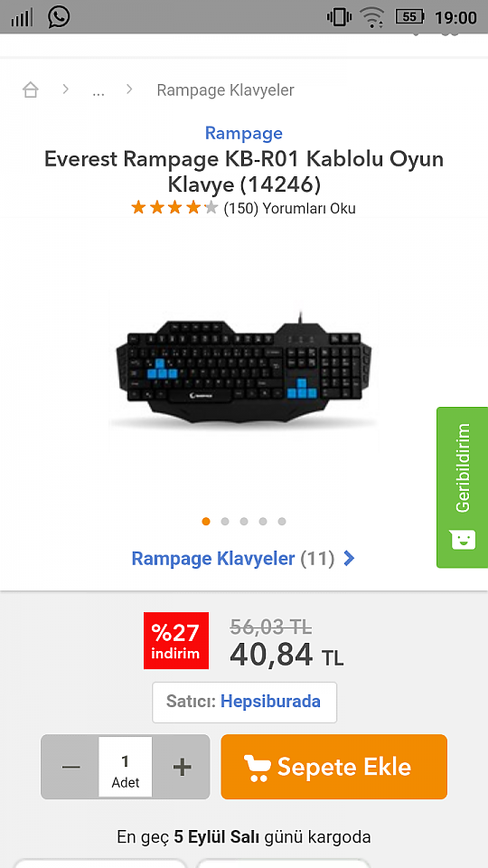The image size is (488, 868).
Task: Open Rampage Klavyeler (11) chevron arrow
Action: pos(349,559)
